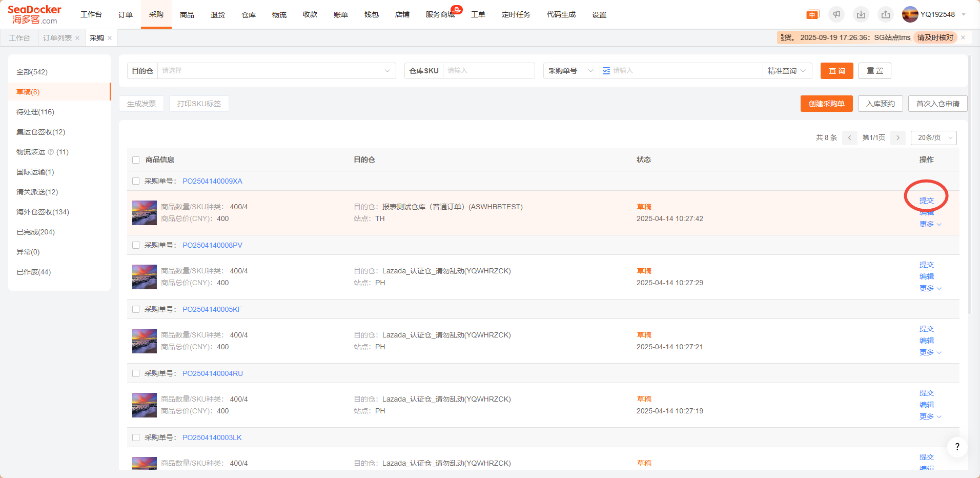
Task: Expand the 20条/页 page size dropdown
Action: (x=933, y=138)
